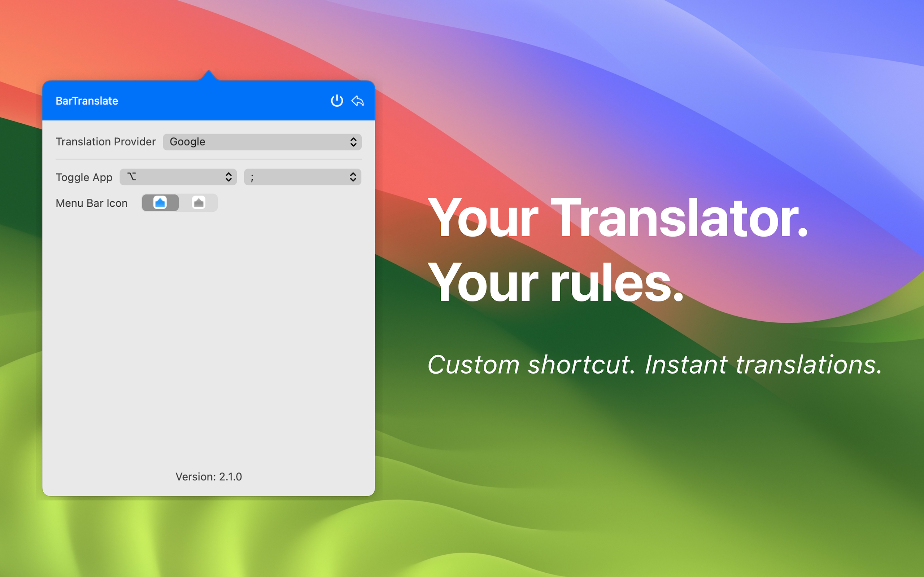Open the semicolon shortcut key dropdown
Viewport: 924px width, 577px height.
(302, 177)
